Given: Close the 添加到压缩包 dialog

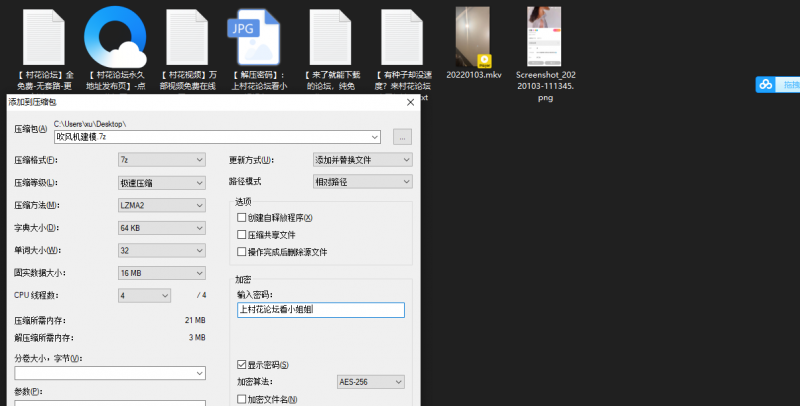Looking at the screenshot, I should 410,102.
